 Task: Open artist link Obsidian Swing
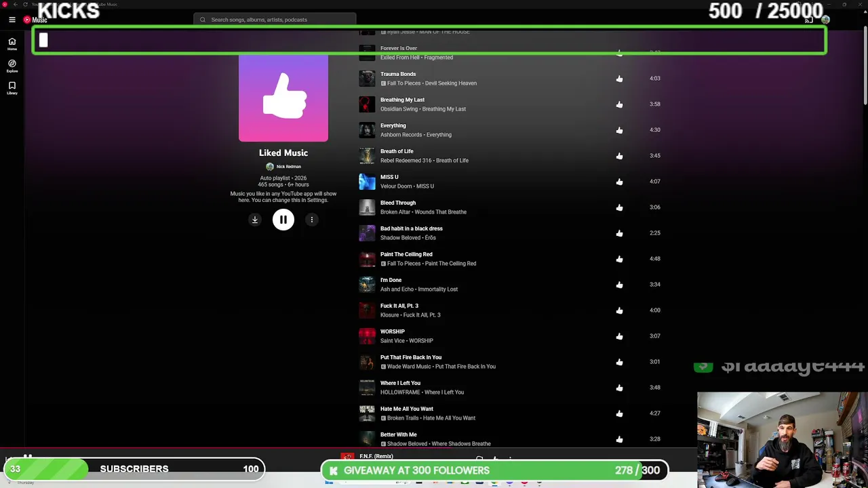pyautogui.click(x=399, y=109)
